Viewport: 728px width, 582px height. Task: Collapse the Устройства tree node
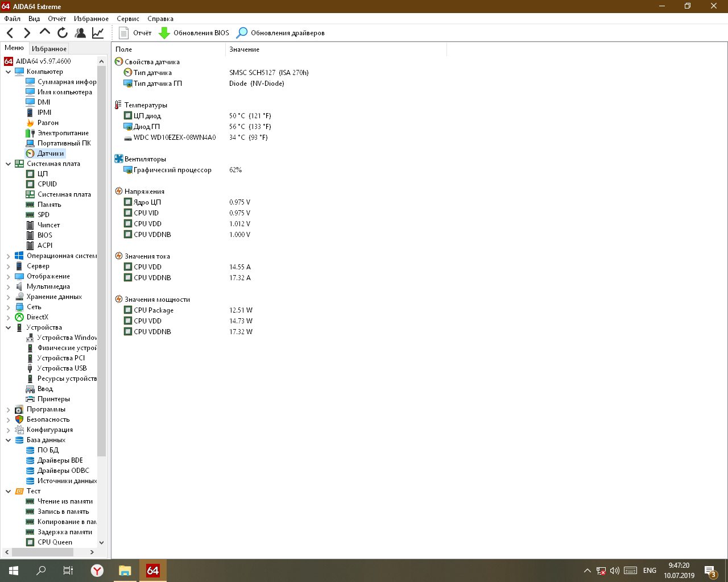tap(8, 327)
